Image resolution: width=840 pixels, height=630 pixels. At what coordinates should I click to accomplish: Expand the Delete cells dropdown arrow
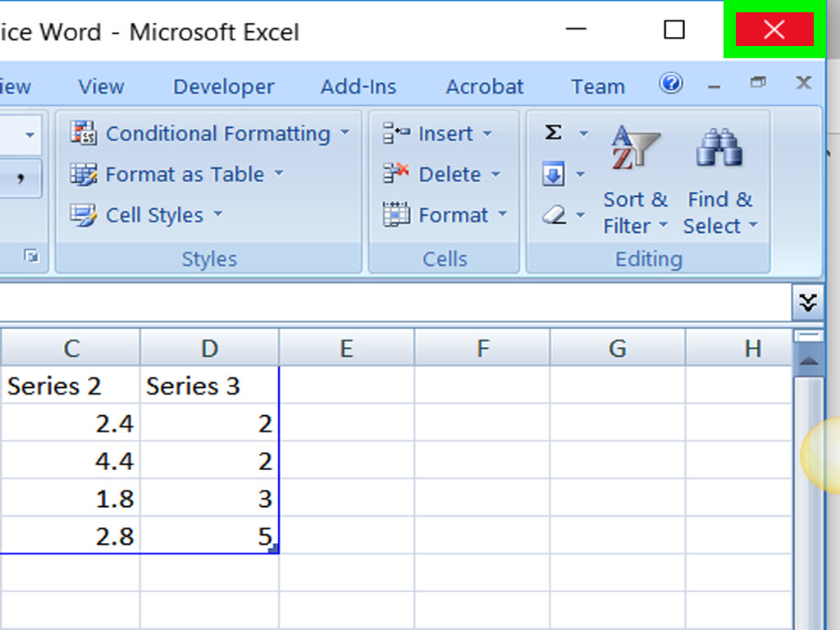click(495, 175)
